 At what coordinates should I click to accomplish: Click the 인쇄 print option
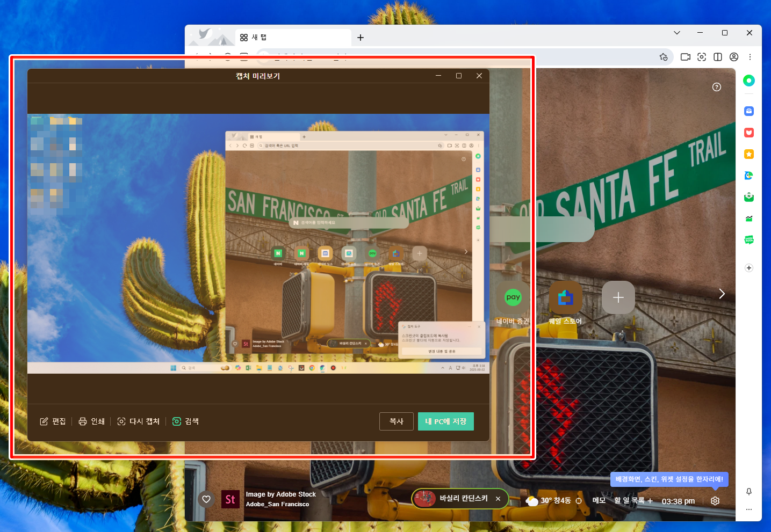[92, 421]
